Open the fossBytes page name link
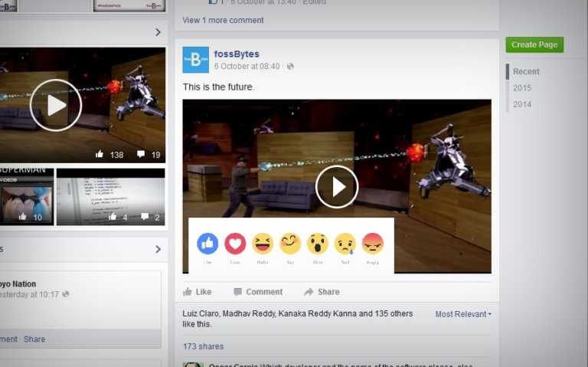Screen dimensions: 588x367 coord(237,54)
